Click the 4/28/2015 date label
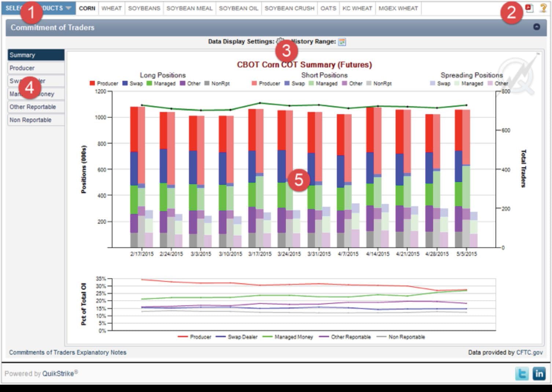 [x=437, y=254]
